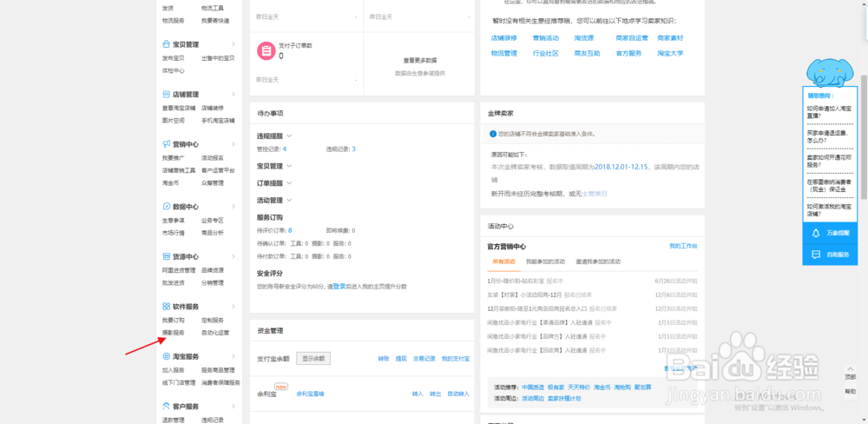
Task: Click the 宝贝管理 bag icon in sidebar
Action: [x=166, y=44]
